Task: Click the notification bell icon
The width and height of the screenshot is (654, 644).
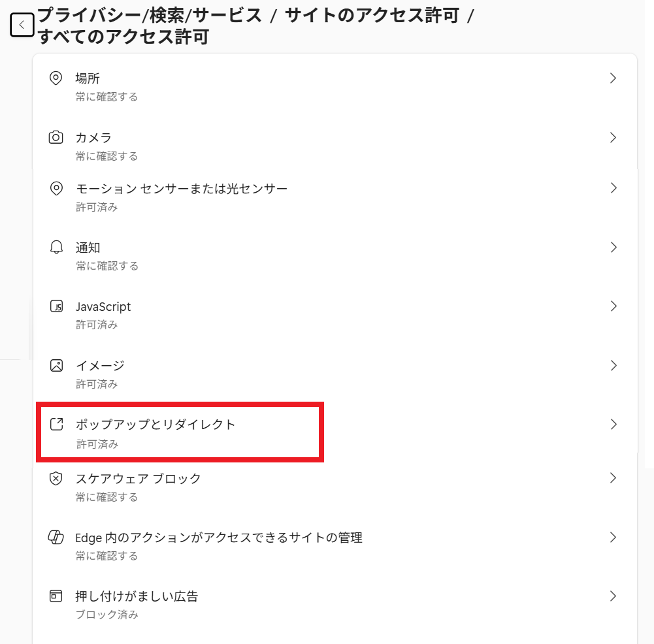Action: 56,248
